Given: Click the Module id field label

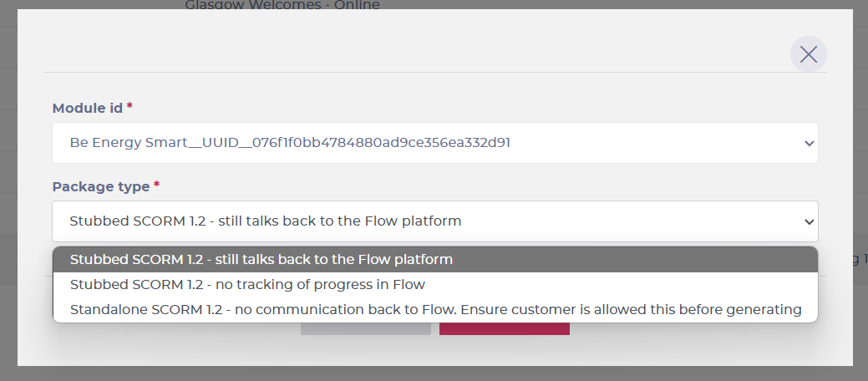Looking at the screenshot, I should pos(88,108).
